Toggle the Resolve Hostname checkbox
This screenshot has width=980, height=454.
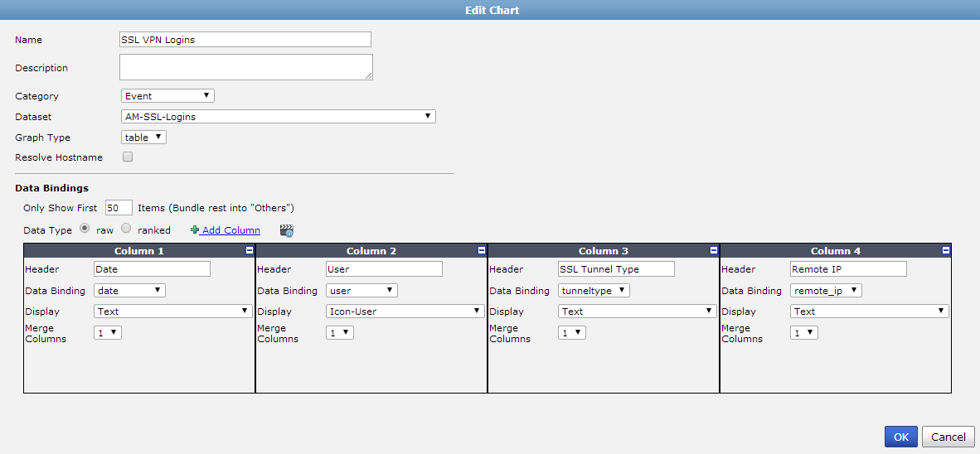pos(128,157)
